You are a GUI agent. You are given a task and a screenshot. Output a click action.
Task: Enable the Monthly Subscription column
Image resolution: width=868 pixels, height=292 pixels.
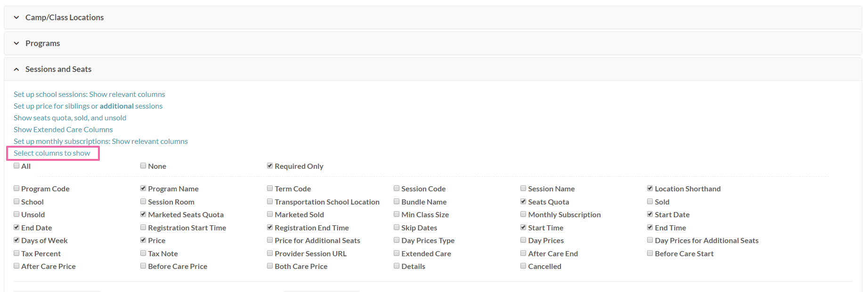pyautogui.click(x=523, y=213)
